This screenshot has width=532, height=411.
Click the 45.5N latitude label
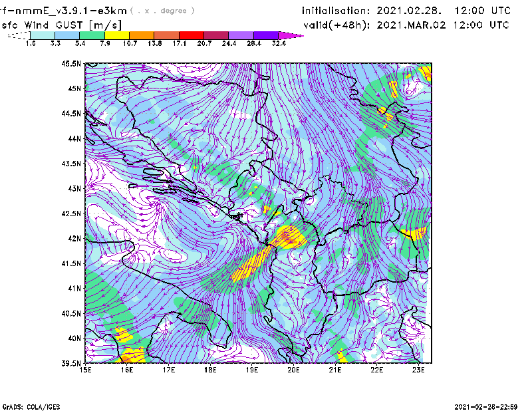pyautogui.click(x=71, y=63)
